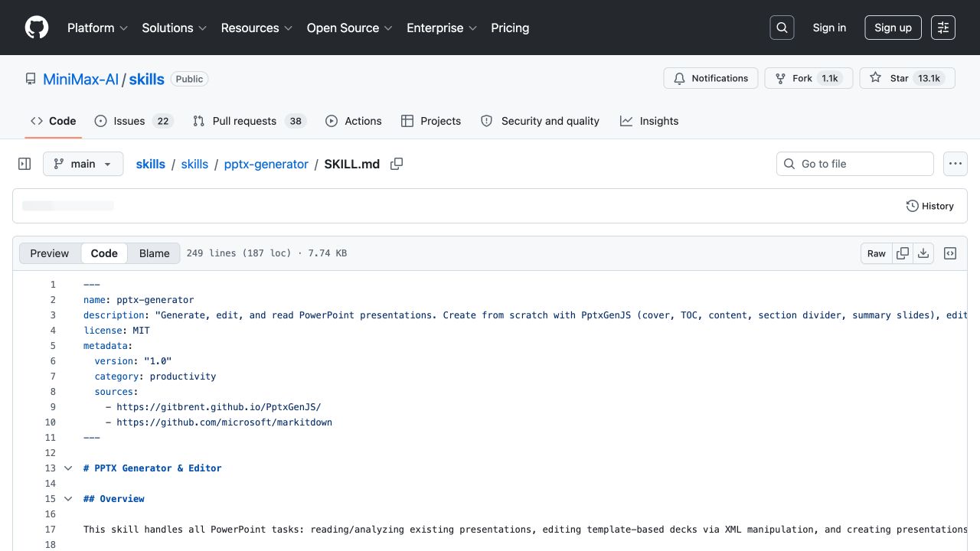Screen dimensions: 980x551
Task: Click the 'name: pptx-generator' line
Action: click(x=139, y=300)
